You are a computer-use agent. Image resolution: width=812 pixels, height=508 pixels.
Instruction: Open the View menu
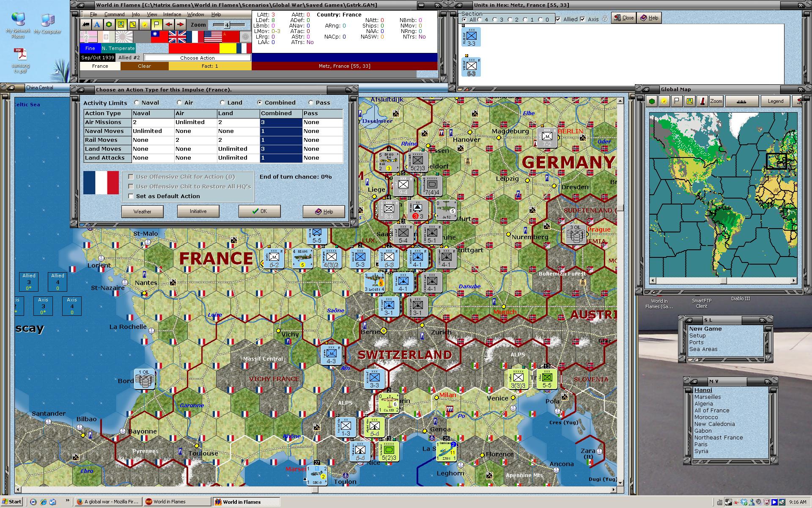coord(152,14)
